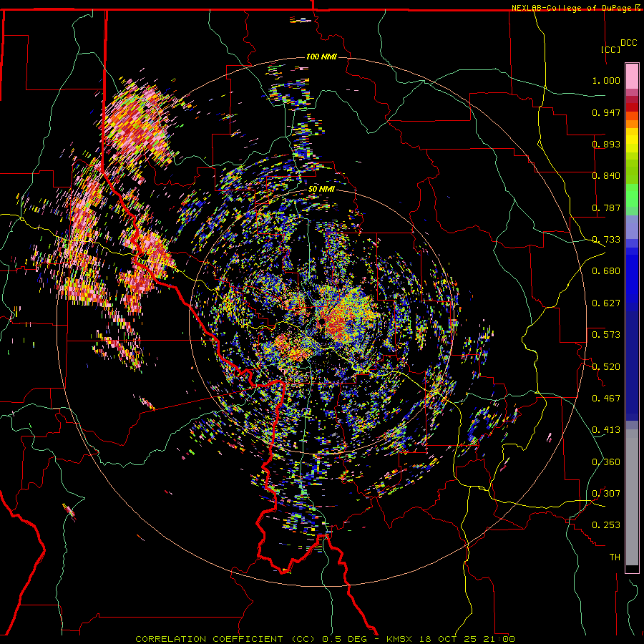Click the 0.627 scale value
The image size is (644, 644).
click(x=606, y=303)
